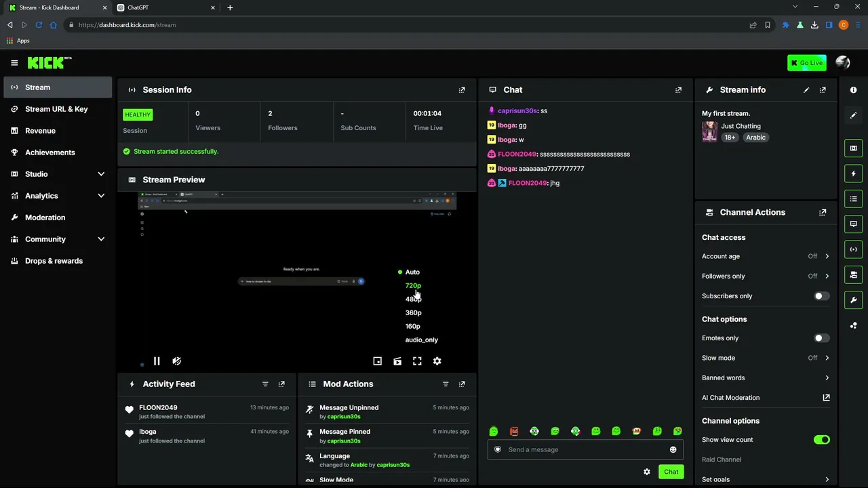Open the hamburger sidebar menu
868x488 pixels.
(x=14, y=63)
